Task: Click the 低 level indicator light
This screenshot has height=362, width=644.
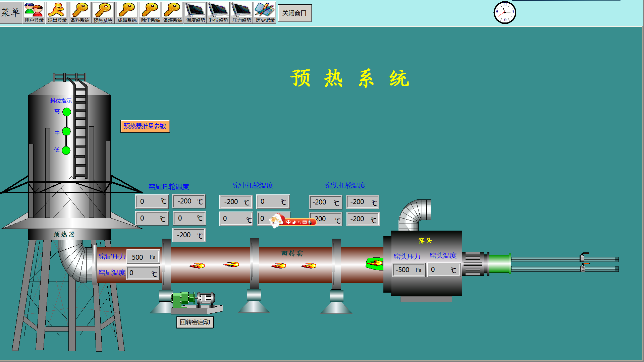Action: coord(66,150)
